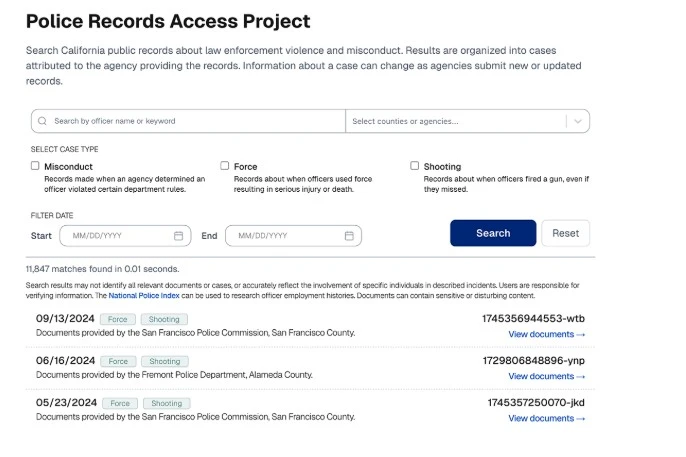Focus the officer name or keyword search box
686x457 pixels.
pos(188,121)
